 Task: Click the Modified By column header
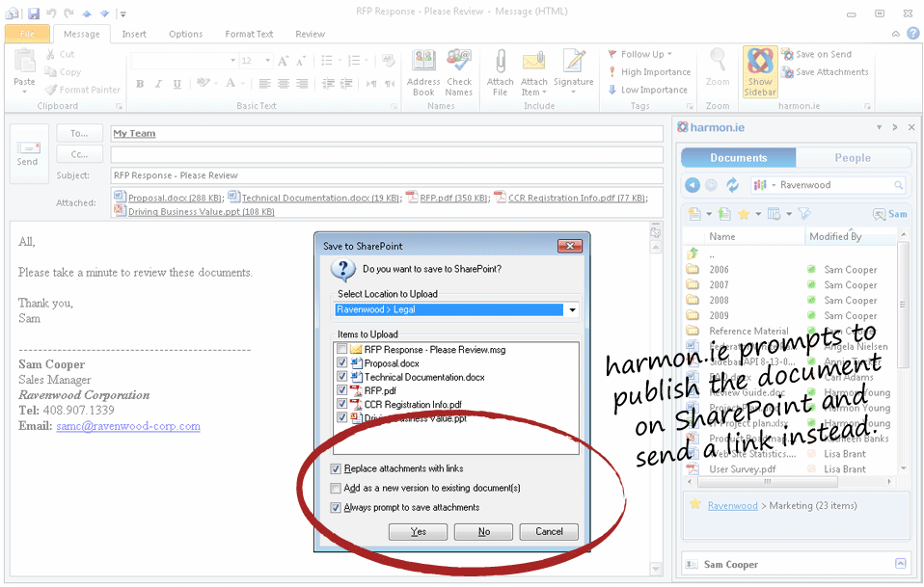click(x=851, y=237)
